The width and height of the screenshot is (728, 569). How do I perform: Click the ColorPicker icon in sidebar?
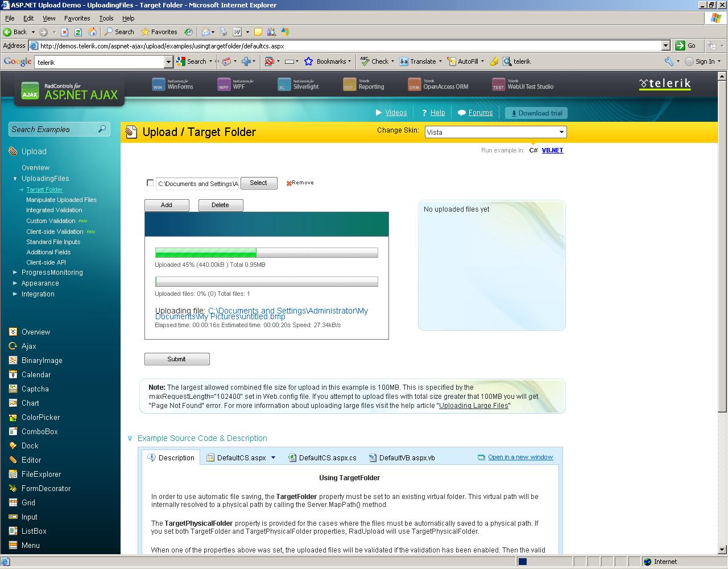(x=13, y=417)
